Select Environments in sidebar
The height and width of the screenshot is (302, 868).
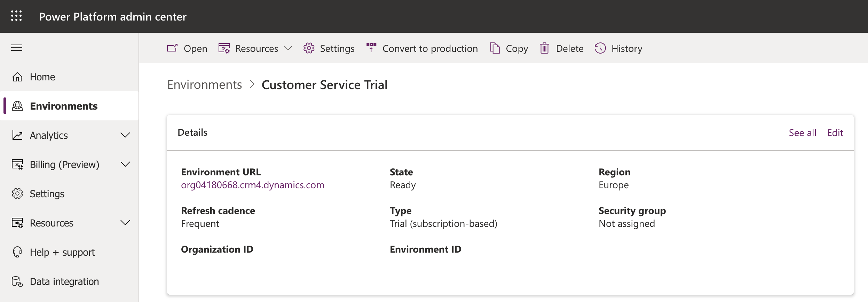coord(69,106)
